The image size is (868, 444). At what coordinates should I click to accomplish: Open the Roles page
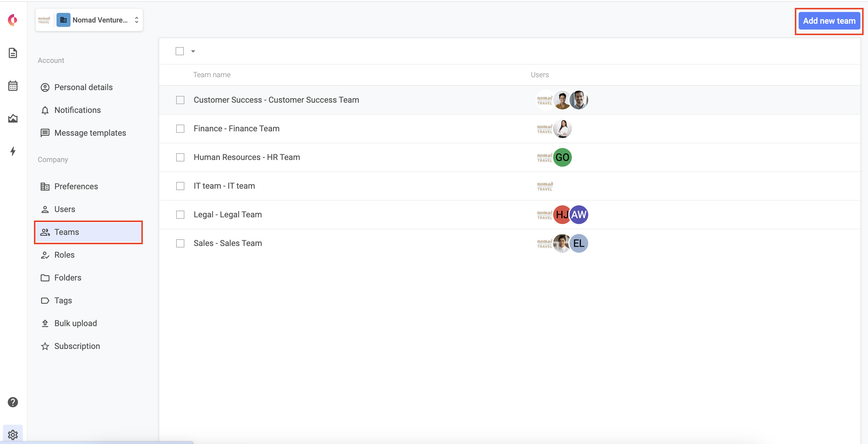point(89,255)
